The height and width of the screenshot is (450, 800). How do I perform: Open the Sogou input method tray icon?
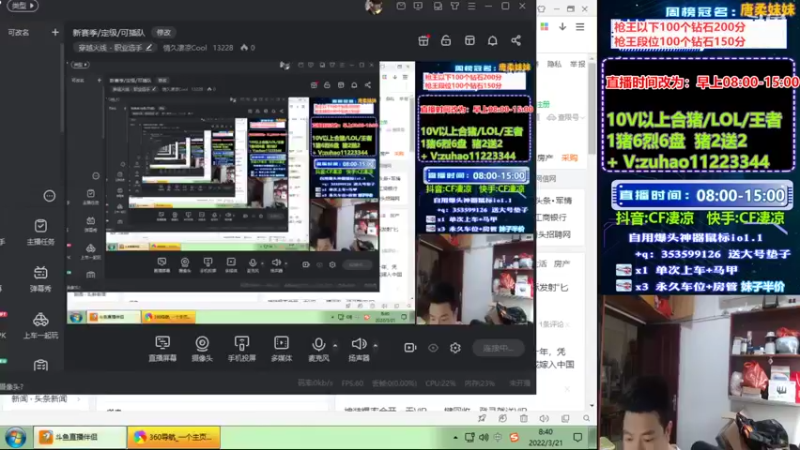514,437
